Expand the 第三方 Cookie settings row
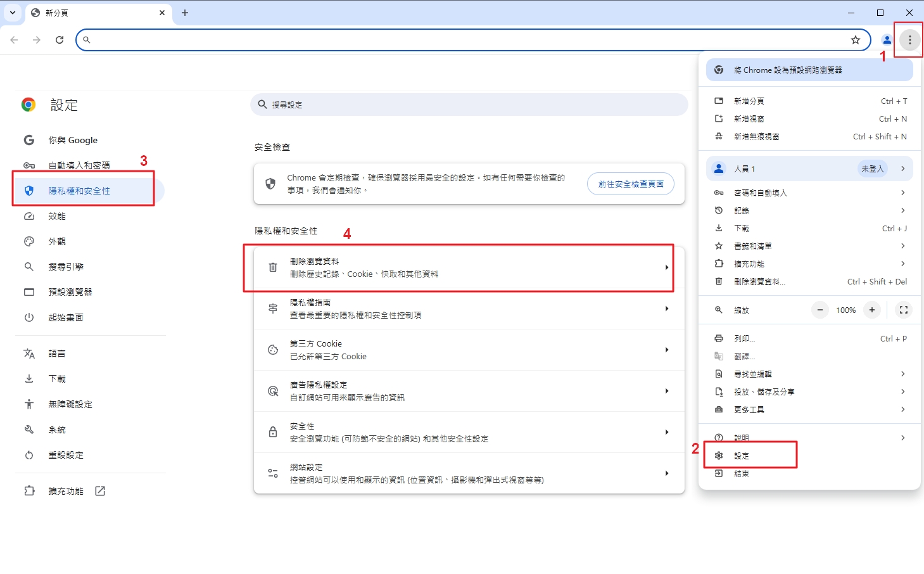Screen dimensions: 924x574 tap(469, 350)
